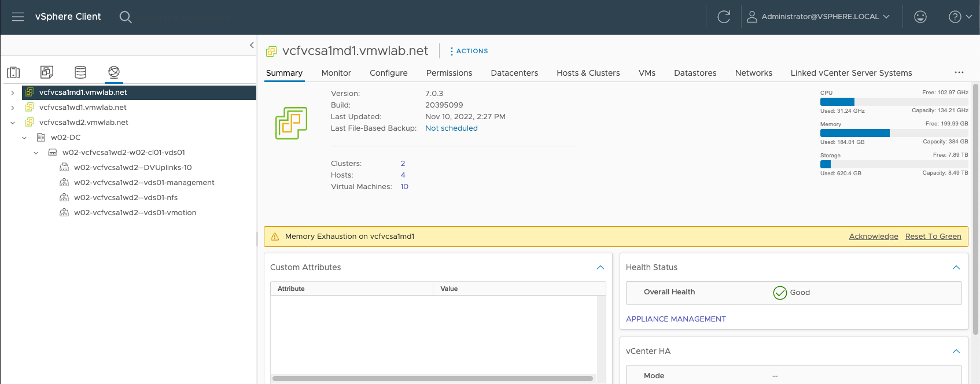Click vCenter icon beside vcfvcsa1wd1.vmwlab.net in tree
980x384 pixels.
pyautogui.click(x=30, y=107)
